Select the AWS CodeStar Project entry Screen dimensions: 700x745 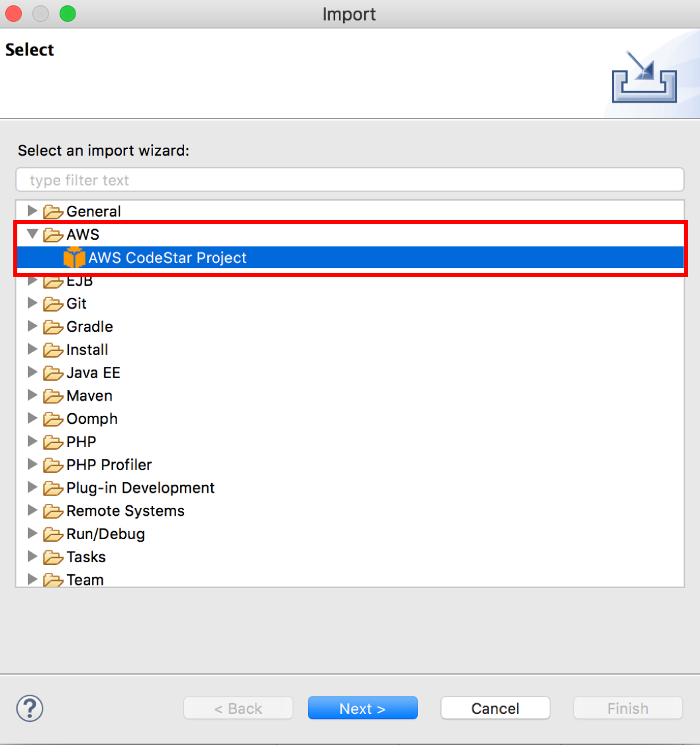pyautogui.click(x=167, y=258)
